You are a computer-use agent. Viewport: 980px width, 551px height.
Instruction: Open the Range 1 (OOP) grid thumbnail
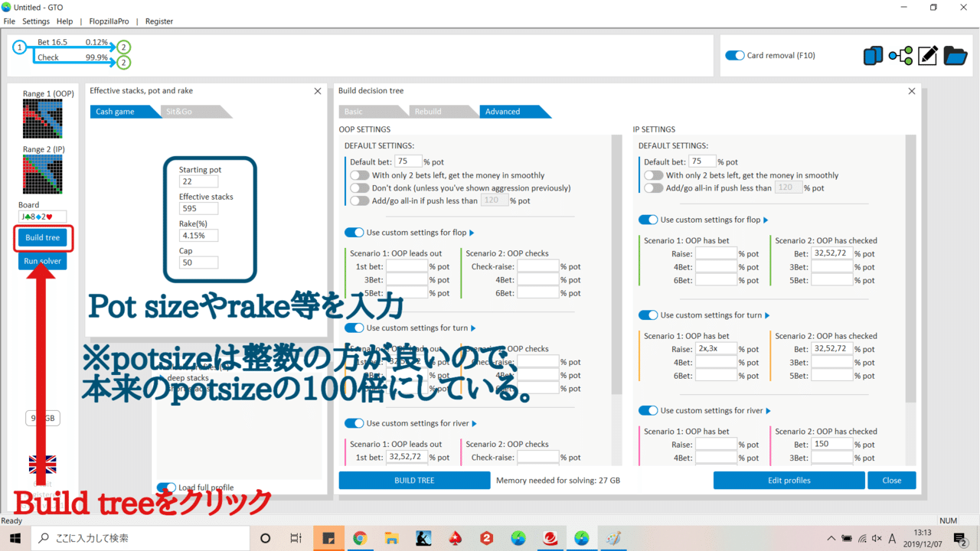click(x=43, y=119)
